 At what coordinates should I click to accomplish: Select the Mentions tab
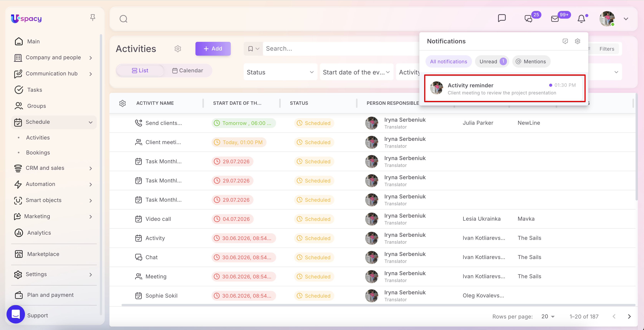click(531, 61)
